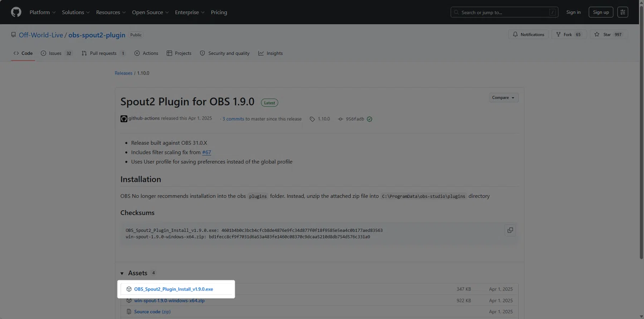Screen dimensions: 644x319
Task: Click the verified commit check icon
Action: tap(369, 119)
